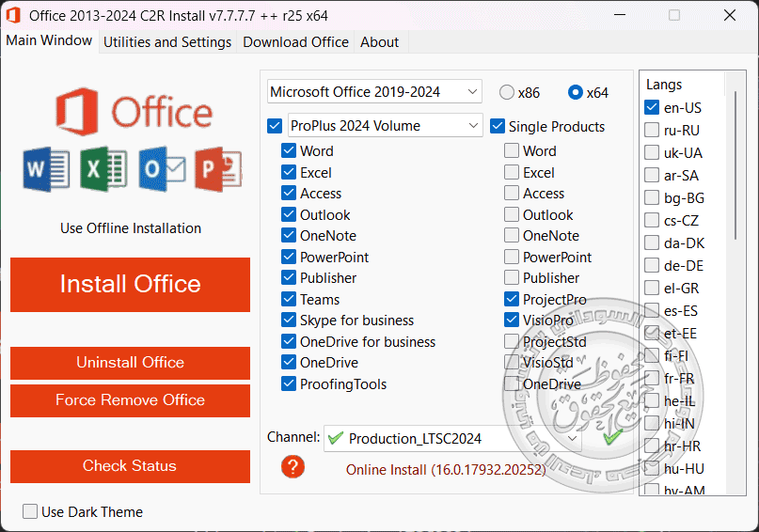Click the Office logo in title bar
Image resolution: width=759 pixels, height=532 pixels.
tap(13, 15)
